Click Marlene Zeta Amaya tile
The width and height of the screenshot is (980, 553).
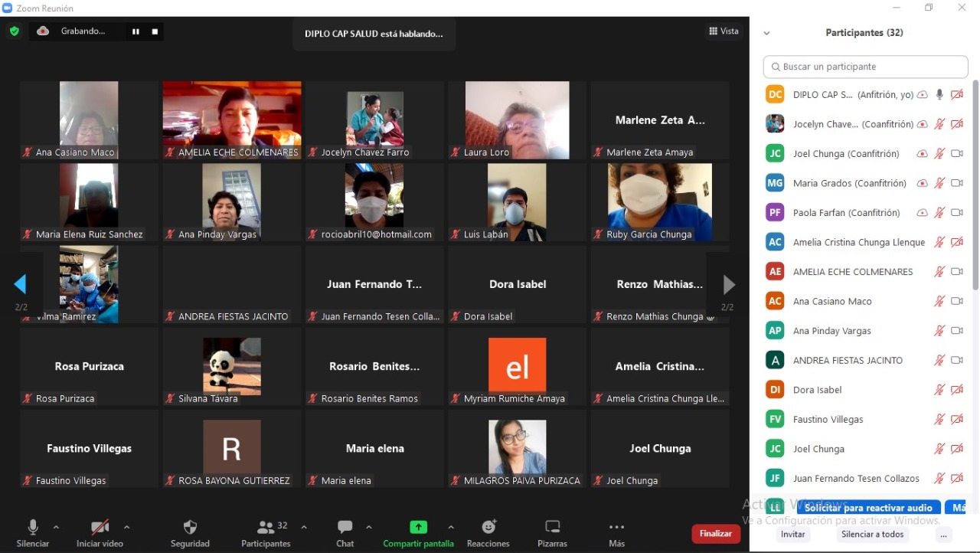click(660, 120)
